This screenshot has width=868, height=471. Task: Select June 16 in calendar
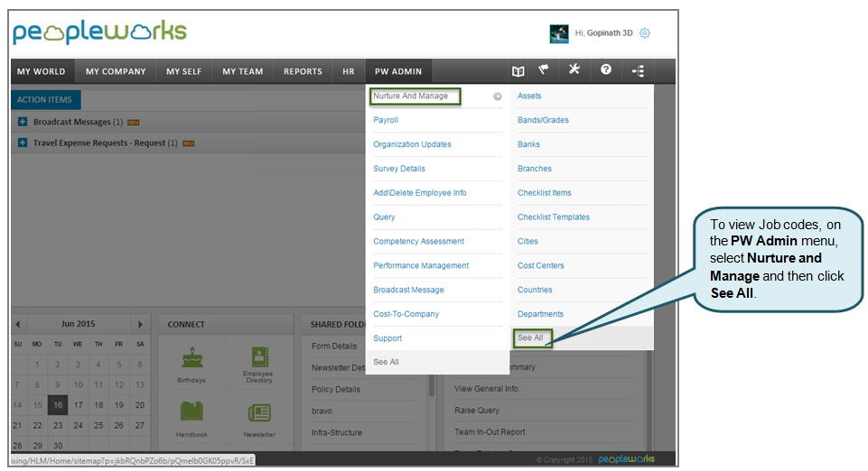(x=58, y=405)
